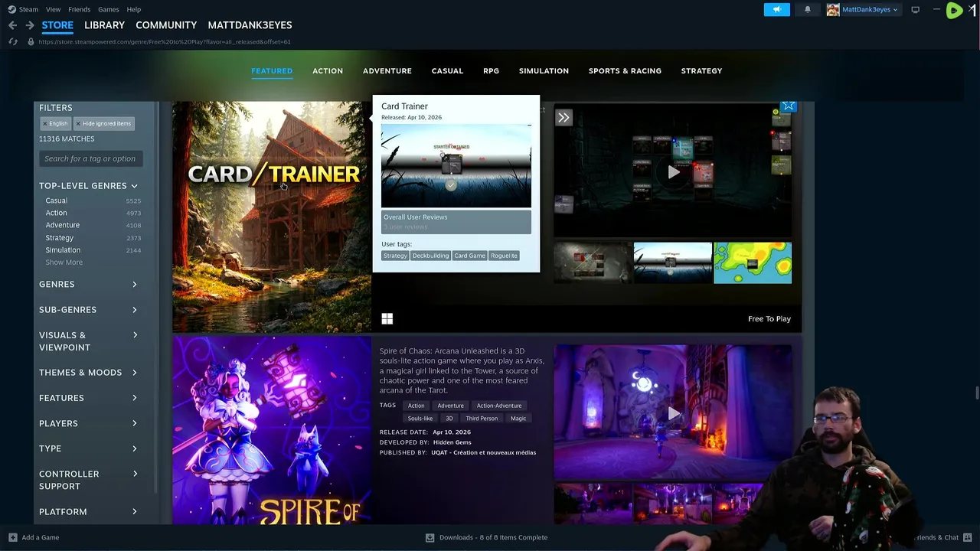Viewport: 980px width, 551px height.
Task: Play the Spire of Chaos trailer video
Action: pyautogui.click(x=673, y=413)
